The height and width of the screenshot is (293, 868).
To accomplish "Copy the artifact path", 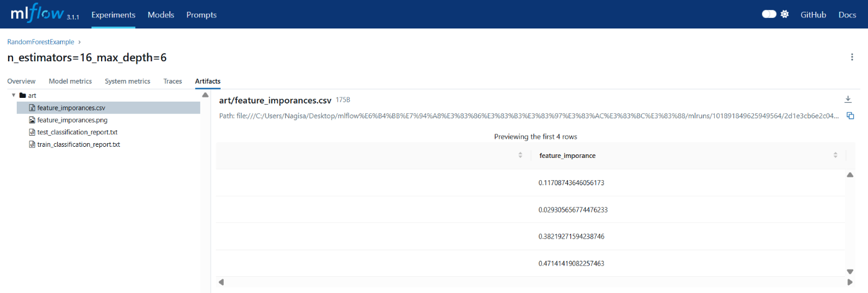I will (851, 116).
